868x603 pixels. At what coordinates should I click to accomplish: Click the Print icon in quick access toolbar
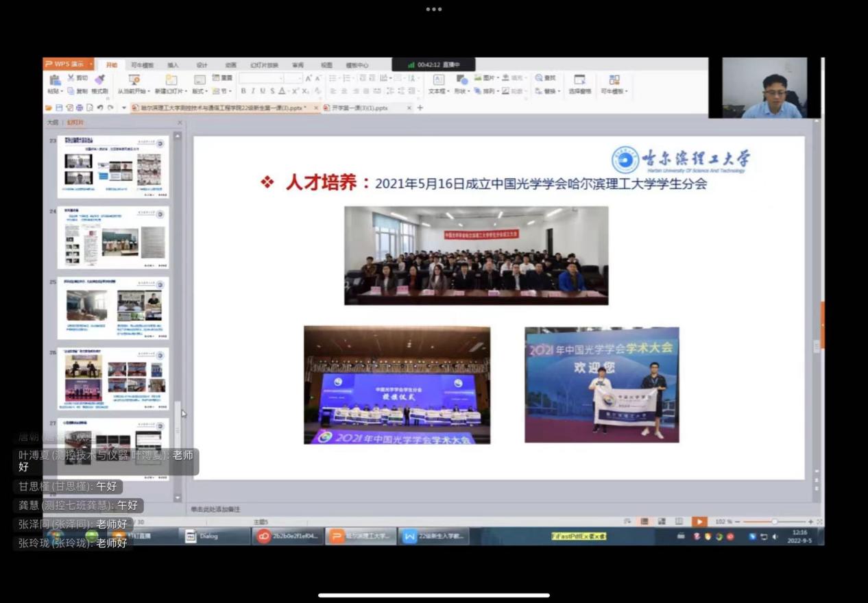click(x=80, y=108)
